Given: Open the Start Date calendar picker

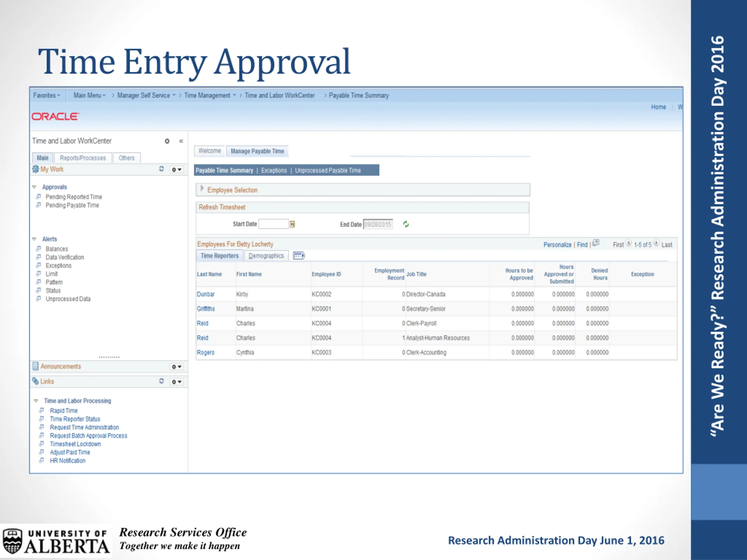Looking at the screenshot, I should (292, 224).
